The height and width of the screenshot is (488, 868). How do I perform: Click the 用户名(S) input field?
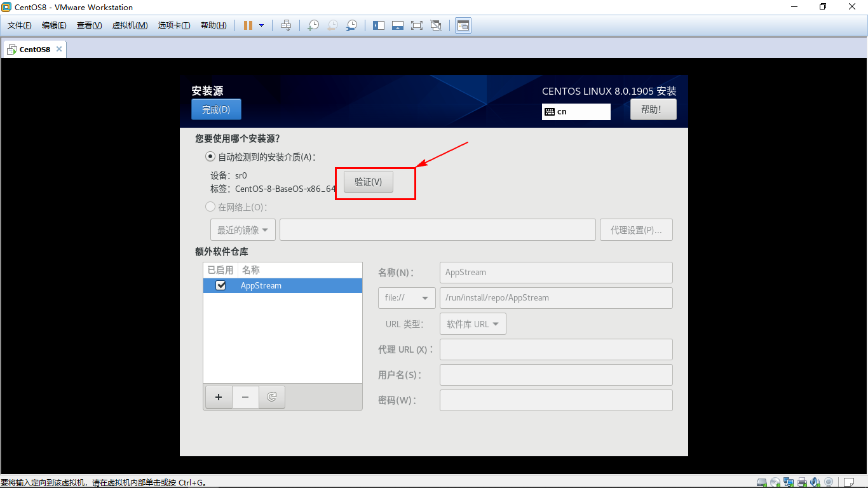tap(556, 375)
